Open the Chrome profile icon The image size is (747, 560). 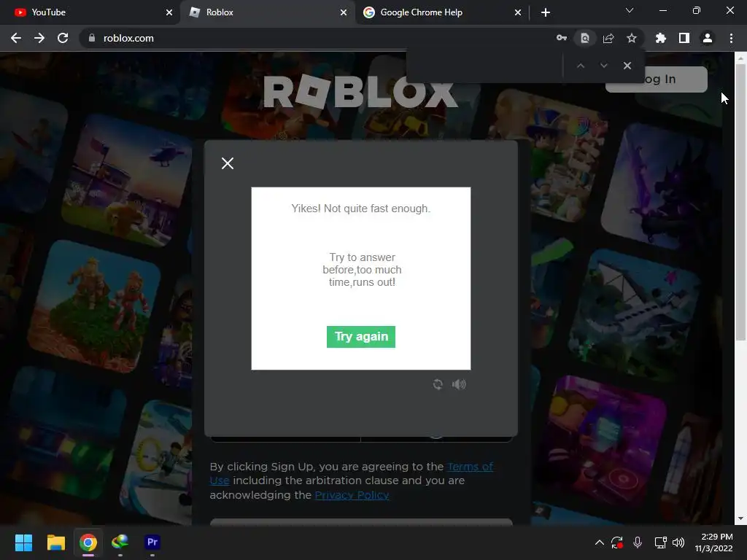coord(708,38)
